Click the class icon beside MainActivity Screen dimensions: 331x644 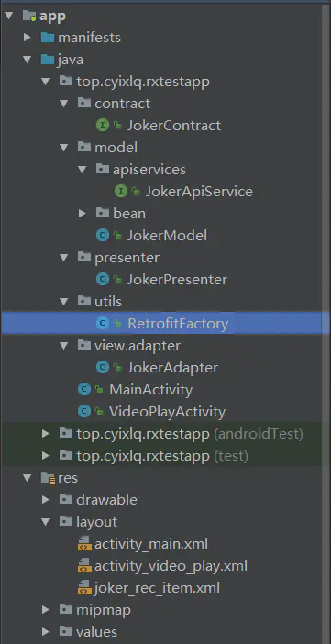pos(84,389)
